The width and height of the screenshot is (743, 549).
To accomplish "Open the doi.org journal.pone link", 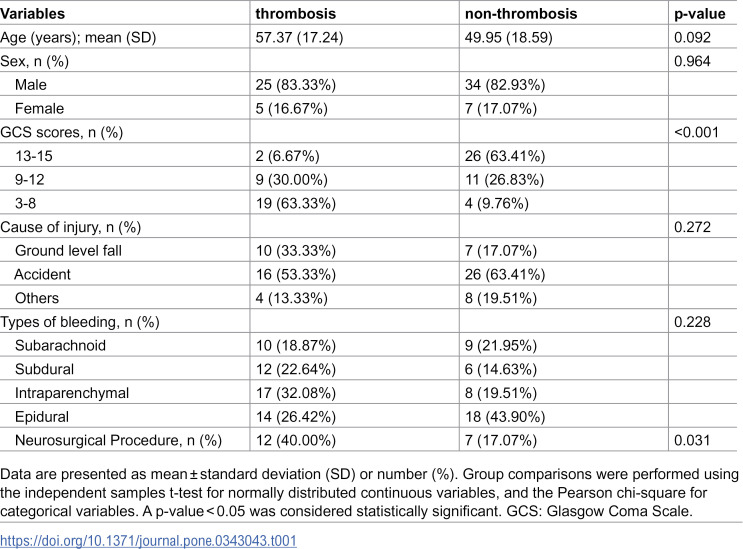I will tap(148, 540).
